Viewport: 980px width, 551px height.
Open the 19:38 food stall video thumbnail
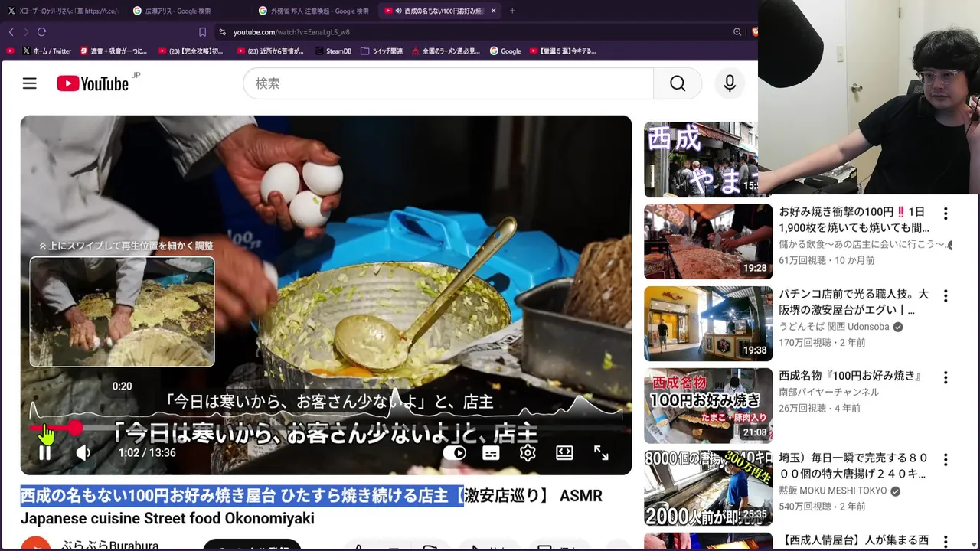coord(708,323)
